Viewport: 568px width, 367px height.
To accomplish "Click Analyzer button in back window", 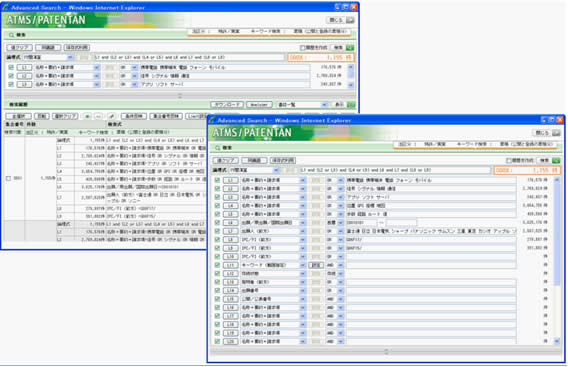I will tap(259, 105).
